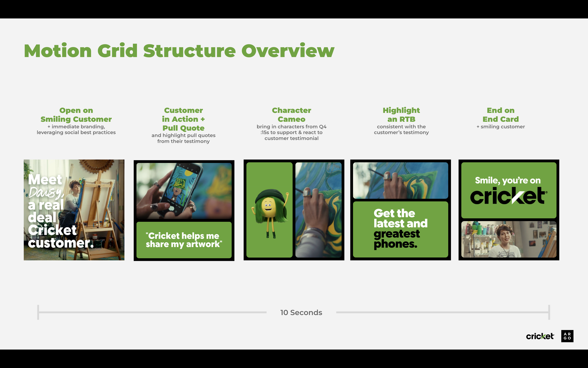588x368 pixels.
Task: Click the left end marker of timeline
Action: (38, 312)
